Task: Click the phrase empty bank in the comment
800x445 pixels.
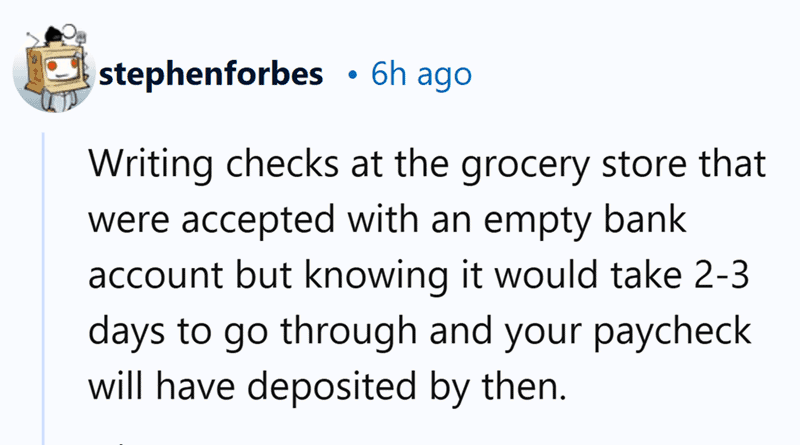Action: click(x=585, y=220)
